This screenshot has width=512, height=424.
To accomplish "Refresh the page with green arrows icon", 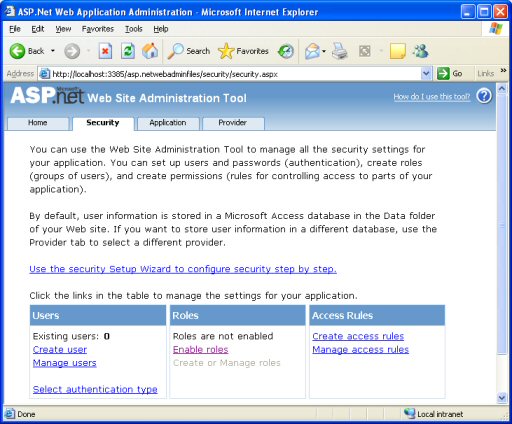I will click(128, 51).
